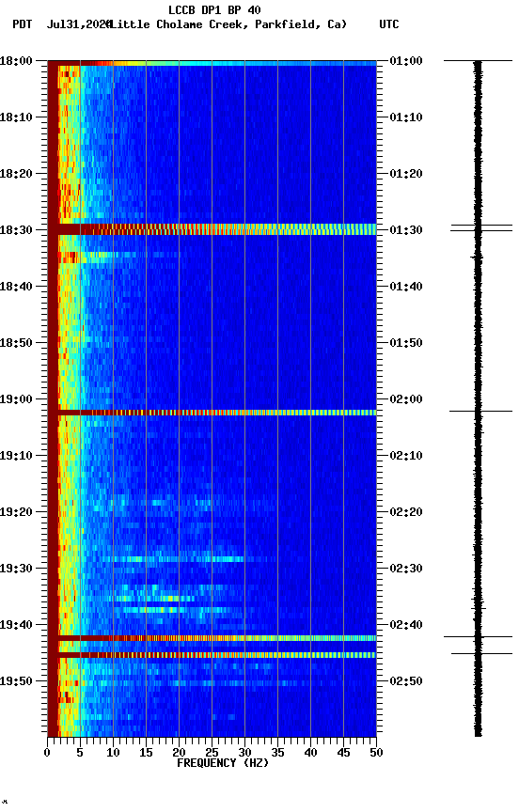
Task: Click the 01:10 UTC time label
Action: point(406,117)
